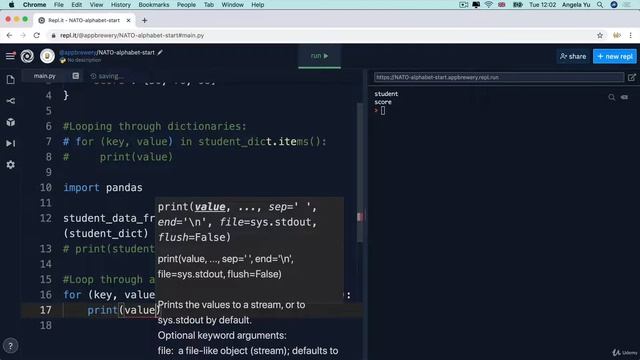Bookmark this page with star icon
The height and width of the screenshot is (360, 640).
[600, 36]
